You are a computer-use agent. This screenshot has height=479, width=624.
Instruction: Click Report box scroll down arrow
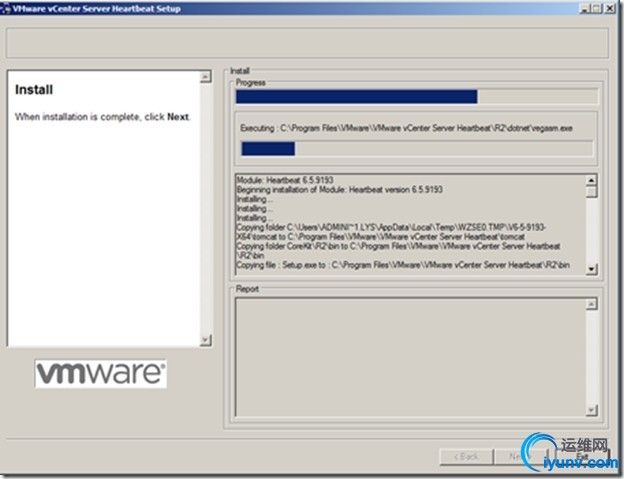(x=591, y=410)
